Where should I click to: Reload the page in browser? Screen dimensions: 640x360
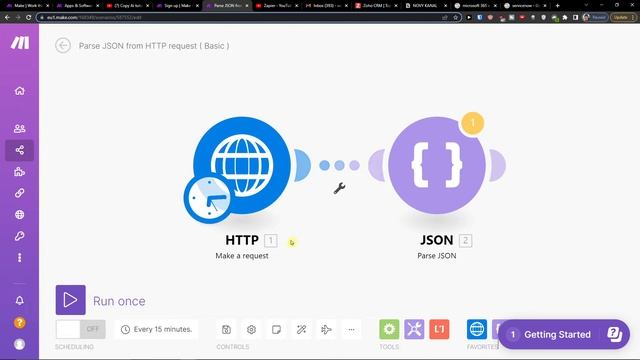pyautogui.click(x=29, y=18)
